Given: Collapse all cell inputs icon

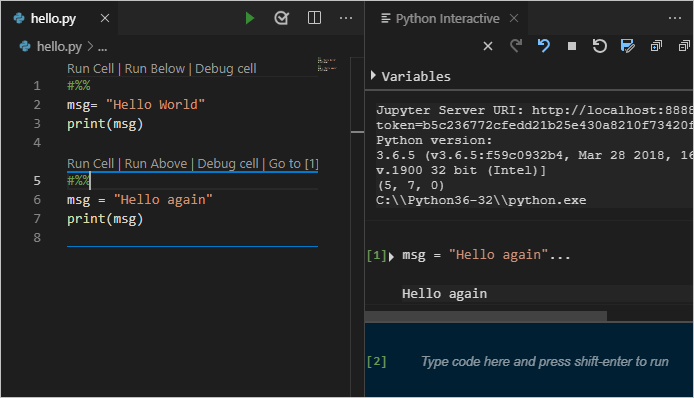Looking at the screenshot, I should tap(684, 46).
